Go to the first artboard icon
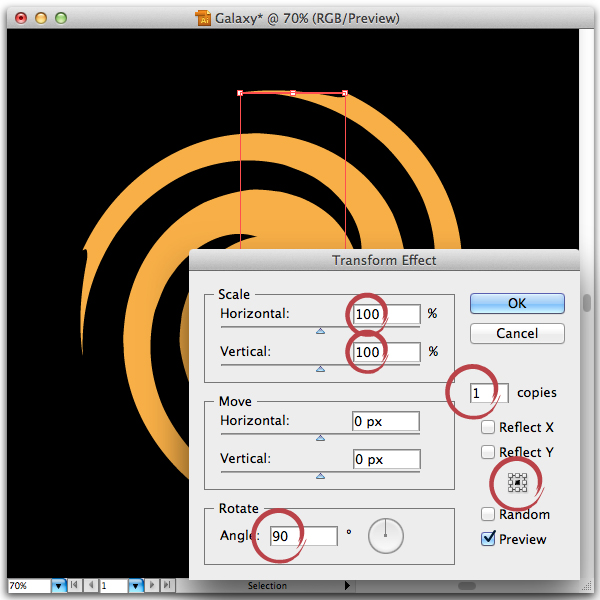 tap(75, 585)
